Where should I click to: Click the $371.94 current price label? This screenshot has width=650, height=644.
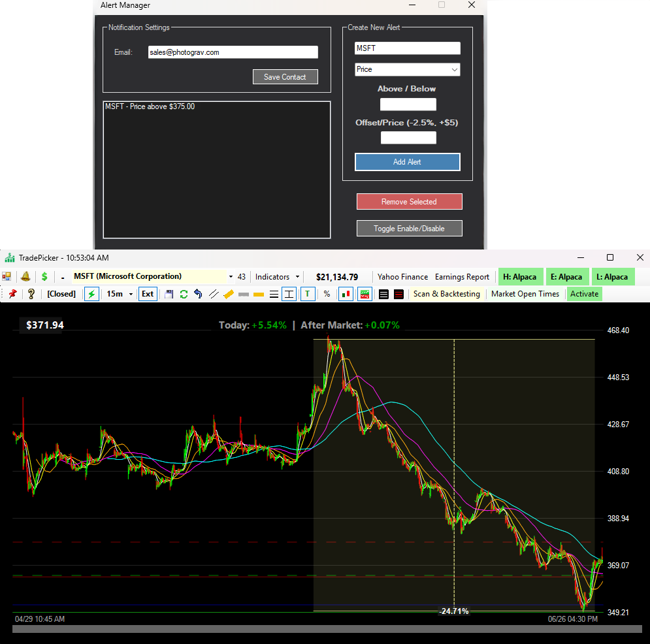click(x=45, y=325)
